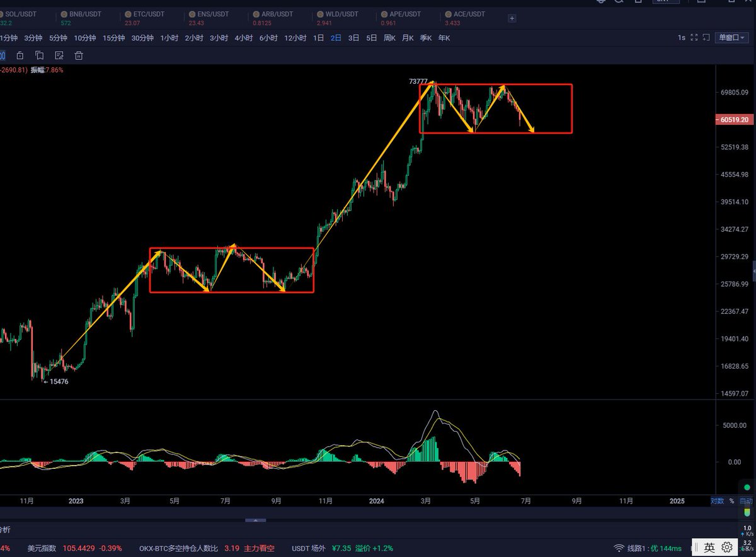Switch chart to 4小时 interval

coord(244,38)
